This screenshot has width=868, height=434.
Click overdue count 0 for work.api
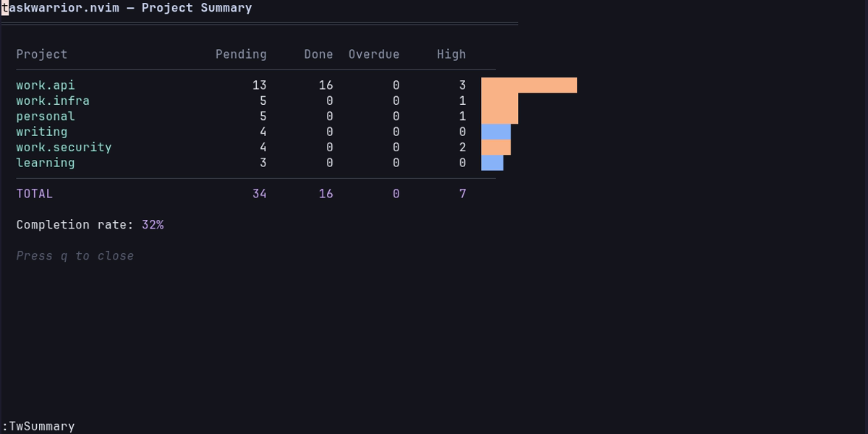click(396, 85)
